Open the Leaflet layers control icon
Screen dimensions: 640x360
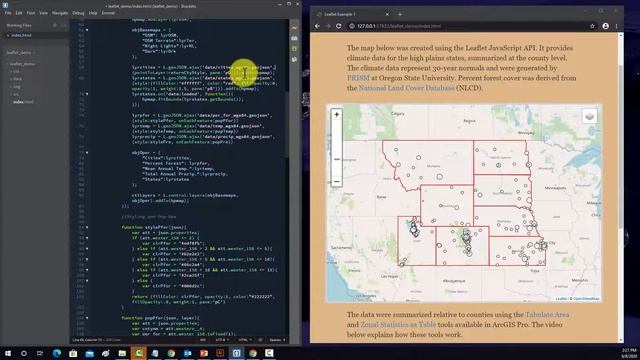(x=589, y=116)
